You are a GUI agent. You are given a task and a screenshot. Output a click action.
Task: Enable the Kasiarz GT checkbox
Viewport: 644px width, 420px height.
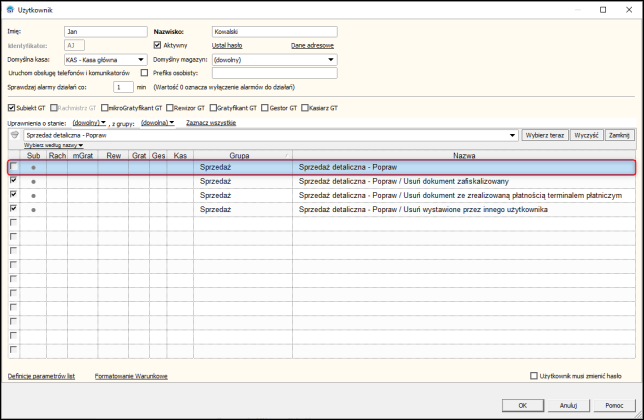coord(304,108)
